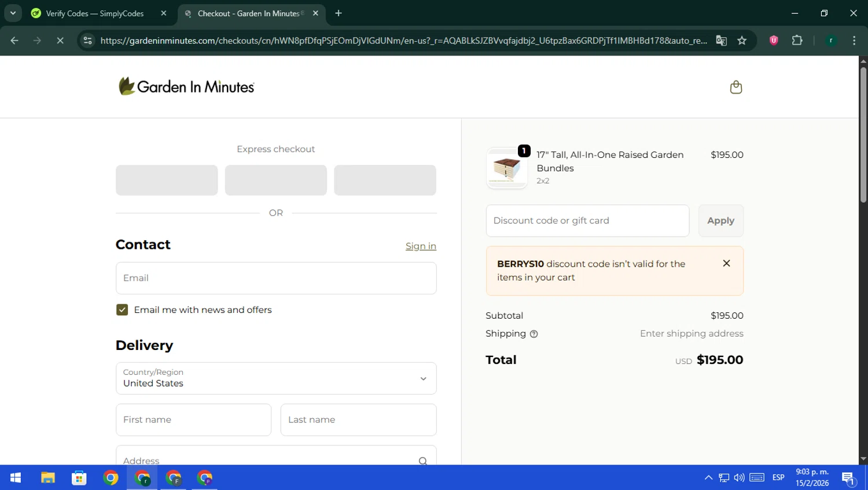
Task: Bookmark this page with the star
Action: pyautogui.click(x=742, y=40)
